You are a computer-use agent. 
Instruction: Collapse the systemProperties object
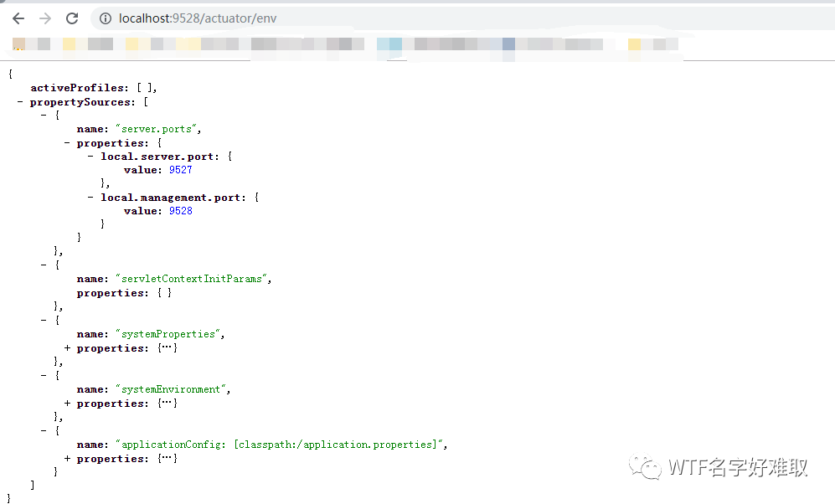click(x=44, y=320)
